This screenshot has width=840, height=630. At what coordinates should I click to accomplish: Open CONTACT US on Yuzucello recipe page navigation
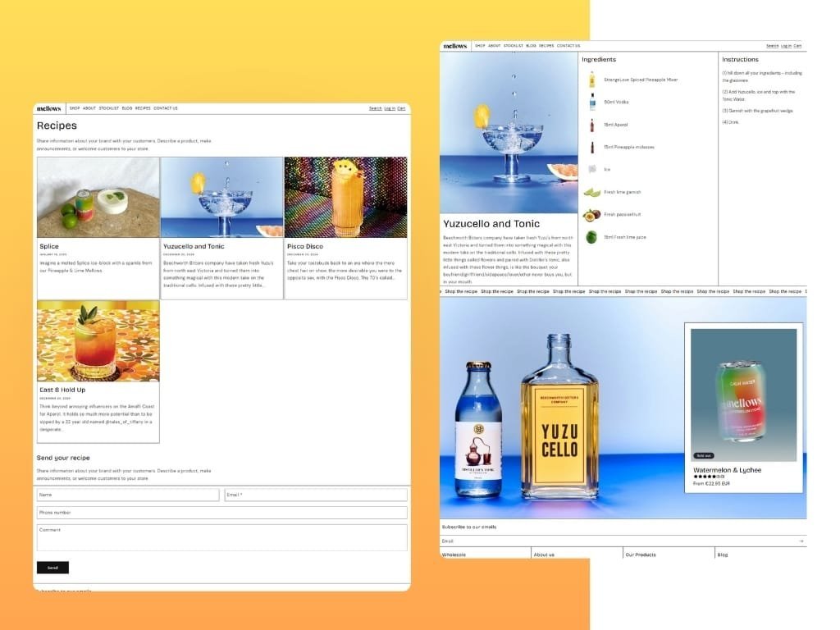568,46
